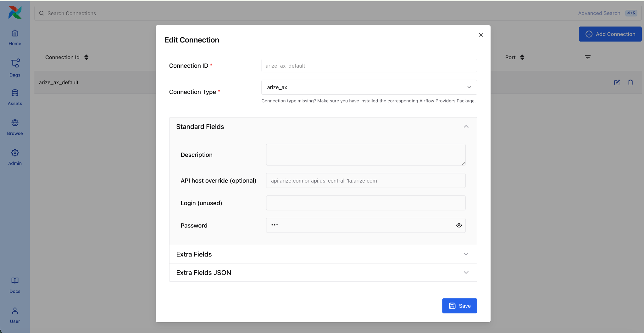Close the Edit Connection dialog
The image size is (644, 333).
click(x=481, y=35)
